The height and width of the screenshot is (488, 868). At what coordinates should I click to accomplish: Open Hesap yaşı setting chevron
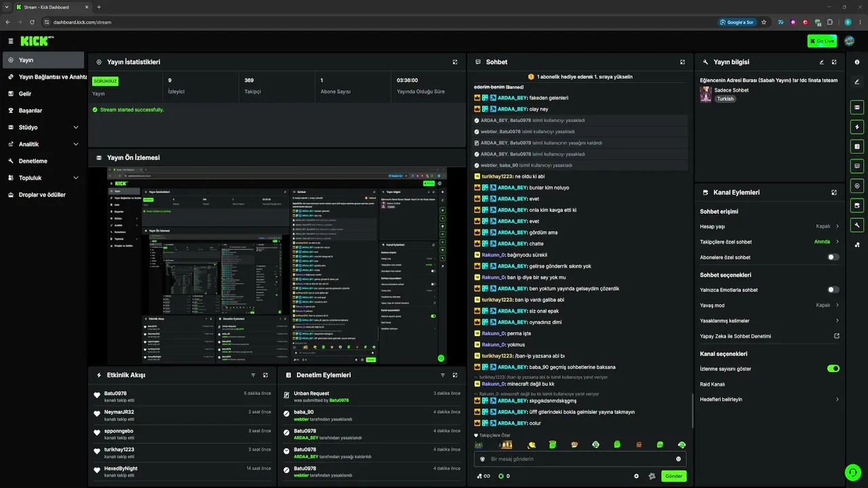click(x=837, y=226)
